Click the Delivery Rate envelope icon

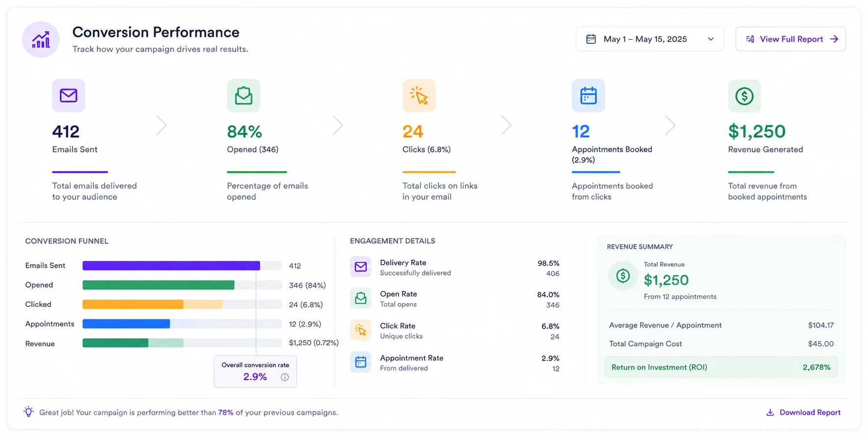click(361, 267)
